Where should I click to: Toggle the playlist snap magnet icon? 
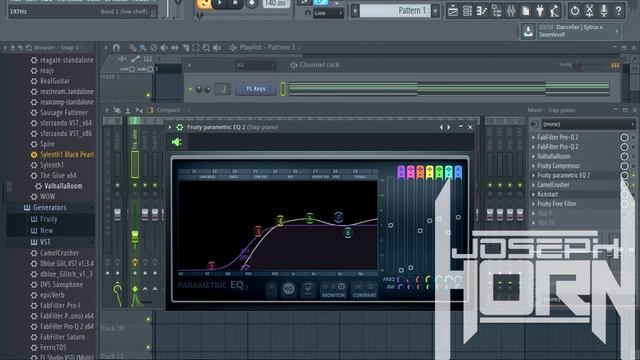116,48
